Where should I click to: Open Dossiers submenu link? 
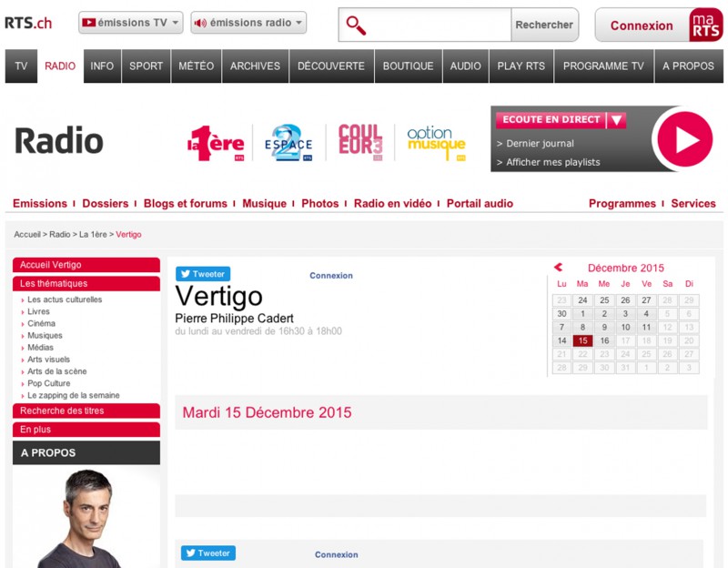point(106,203)
